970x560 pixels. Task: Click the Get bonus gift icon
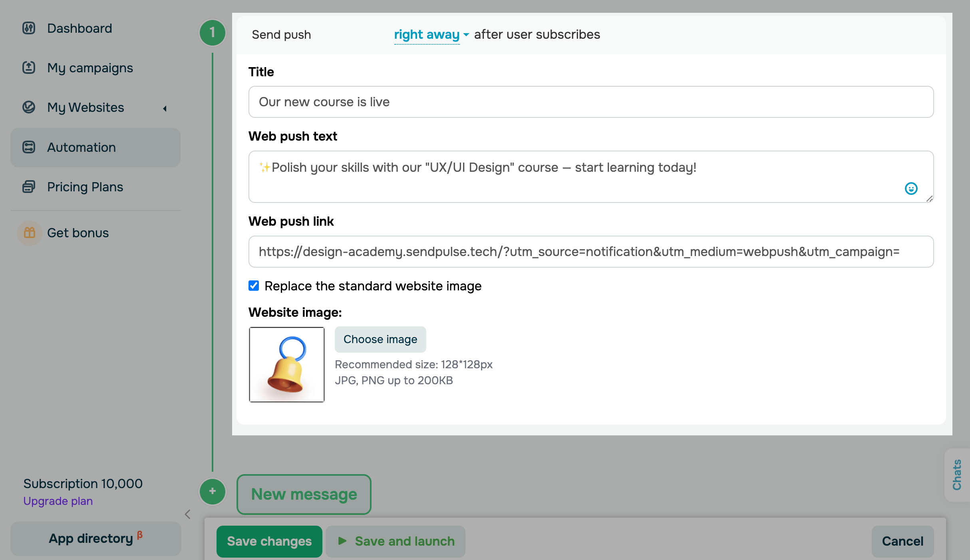point(30,233)
